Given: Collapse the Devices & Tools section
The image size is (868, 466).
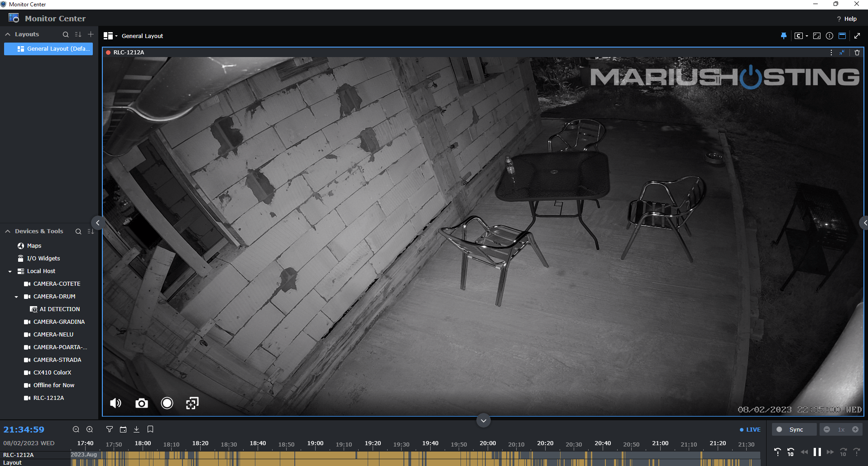Looking at the screenshot, I should click(8, 231).
